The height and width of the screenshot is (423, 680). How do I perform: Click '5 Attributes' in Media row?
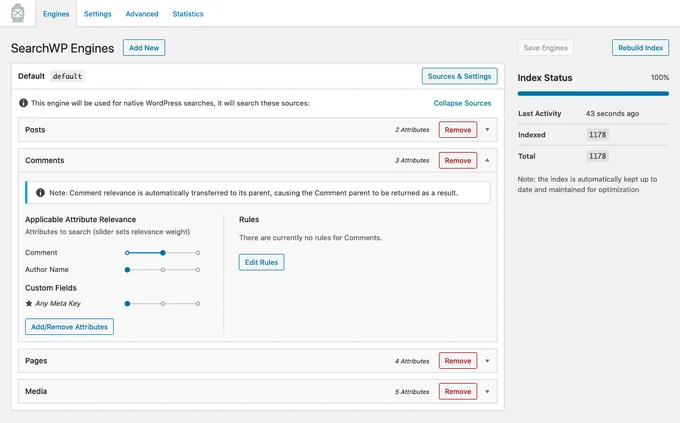click(412, 391)
